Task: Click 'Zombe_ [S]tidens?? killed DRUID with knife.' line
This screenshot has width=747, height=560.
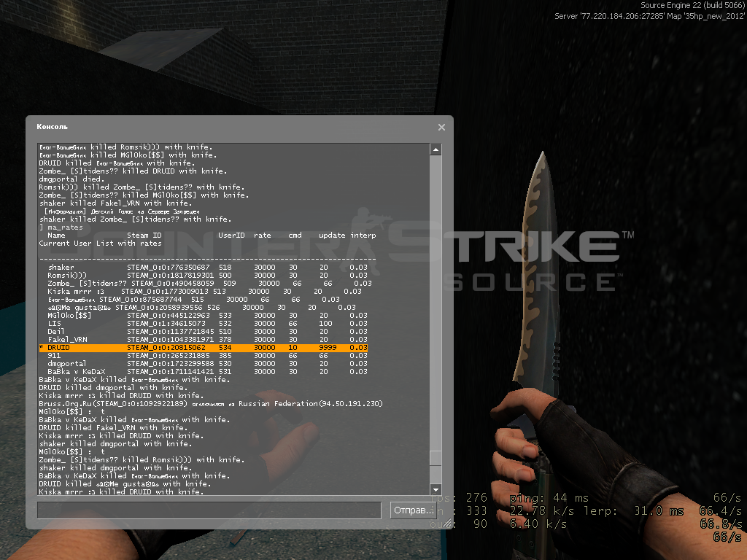Action: [133, 171]
